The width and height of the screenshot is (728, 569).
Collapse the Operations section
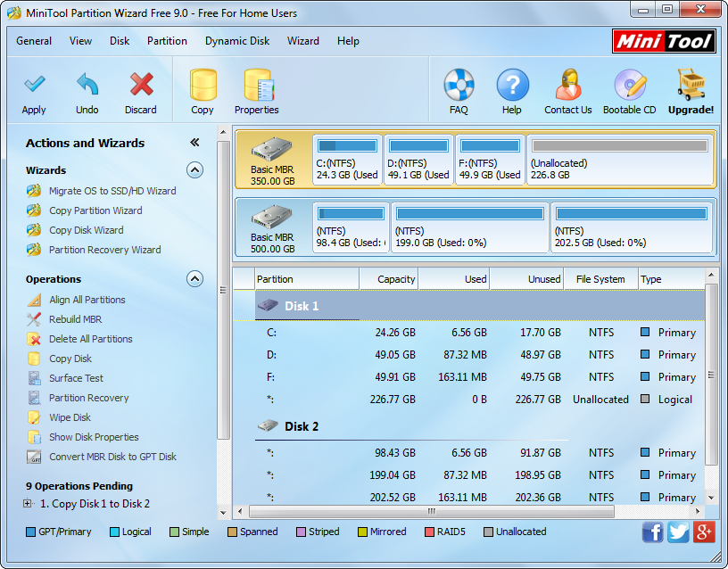point(194,279)
